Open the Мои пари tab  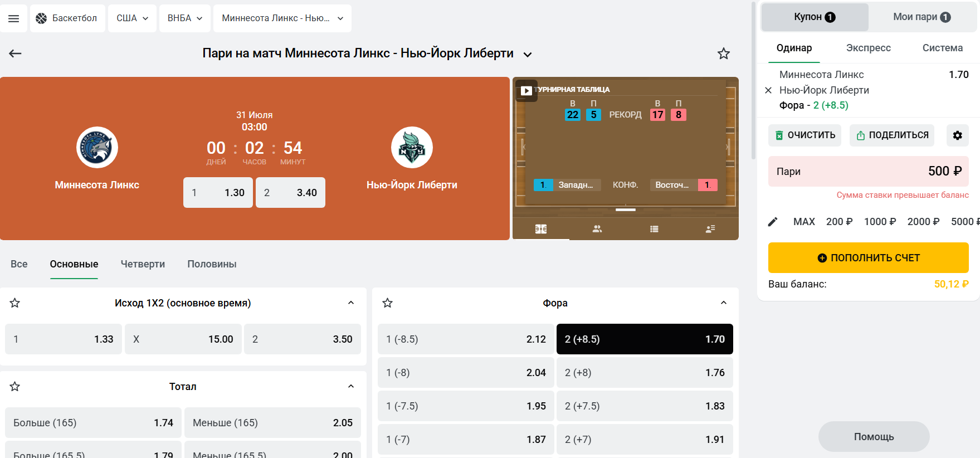922,17
